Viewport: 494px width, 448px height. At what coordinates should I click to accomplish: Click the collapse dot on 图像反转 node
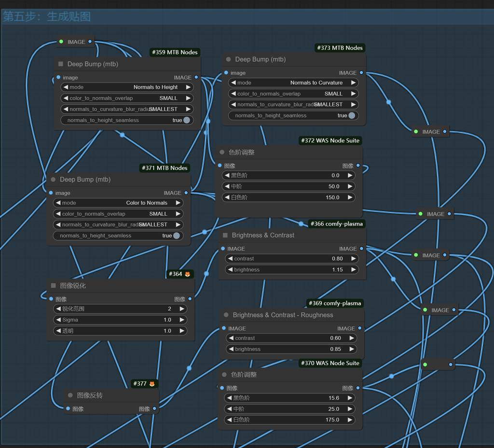coord(70,395)
